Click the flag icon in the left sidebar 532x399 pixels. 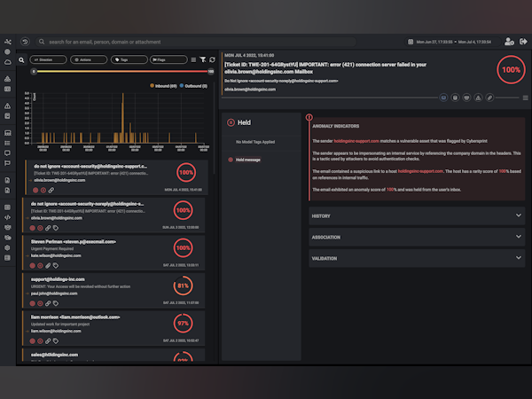tap(7, 163)
